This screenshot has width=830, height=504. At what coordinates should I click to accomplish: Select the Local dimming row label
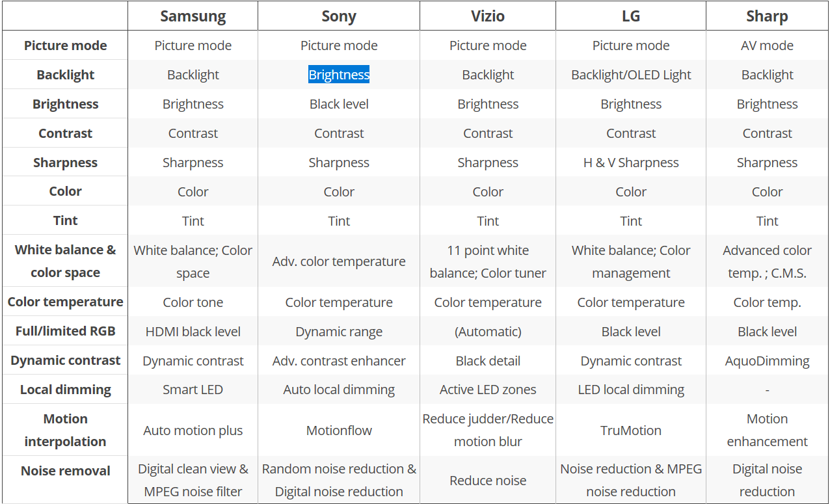[x=65, y=390]
